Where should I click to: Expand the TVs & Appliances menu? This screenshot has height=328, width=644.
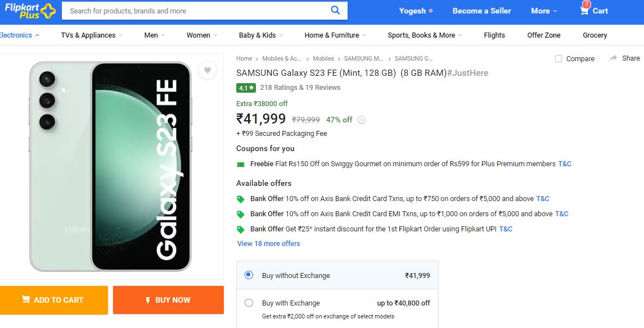click(92, 35)
